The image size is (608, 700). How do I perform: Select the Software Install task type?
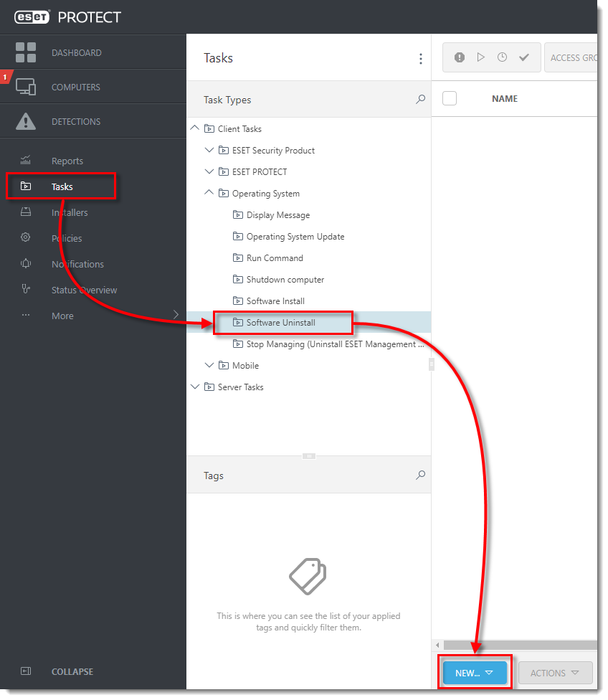[275, 301]
